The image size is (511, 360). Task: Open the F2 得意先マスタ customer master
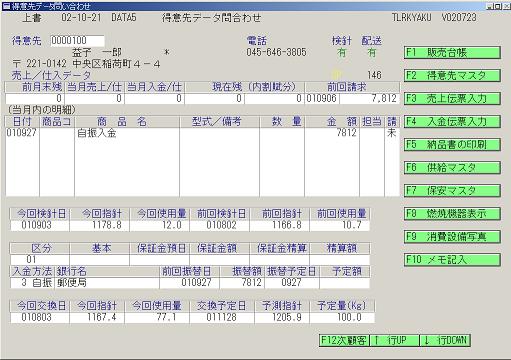coord(452,76)
